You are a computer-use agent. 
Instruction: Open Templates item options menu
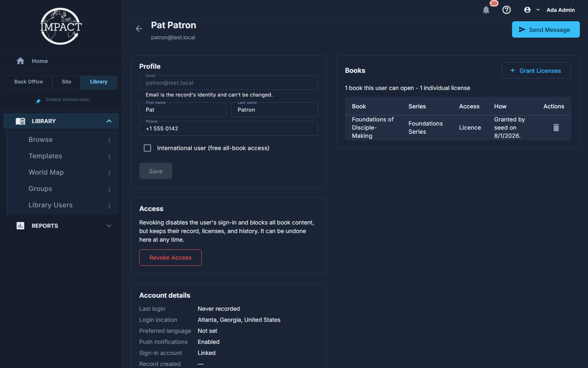pyautogui.click(x=109, y=157)
